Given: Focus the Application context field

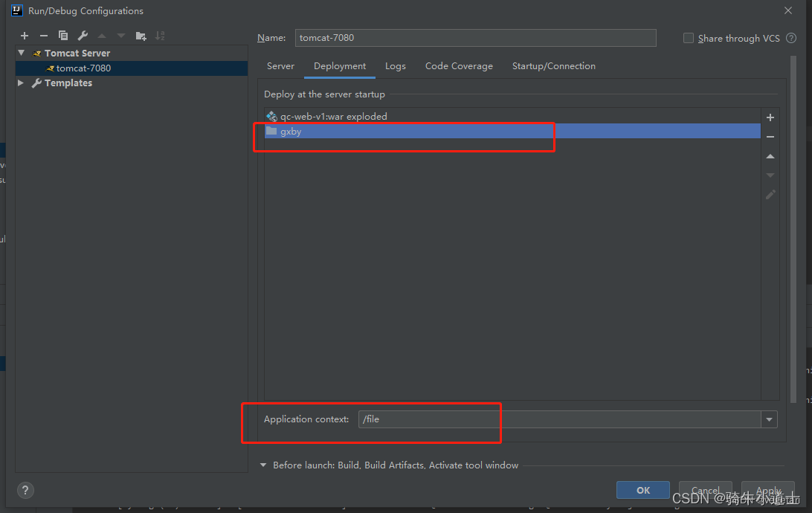Looking at the screenshot, I should (x=559, y=419).
